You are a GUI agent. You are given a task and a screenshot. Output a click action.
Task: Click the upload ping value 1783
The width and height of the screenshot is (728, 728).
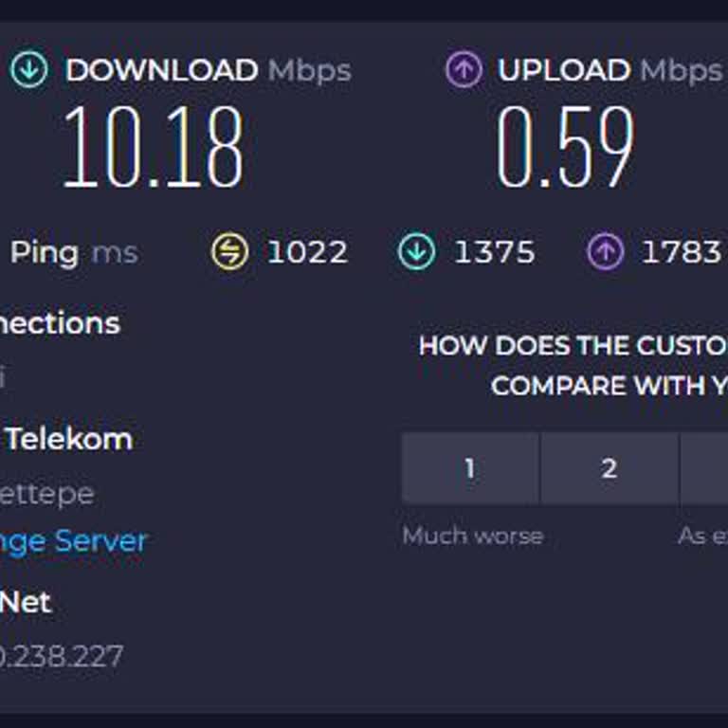(681, 252)
